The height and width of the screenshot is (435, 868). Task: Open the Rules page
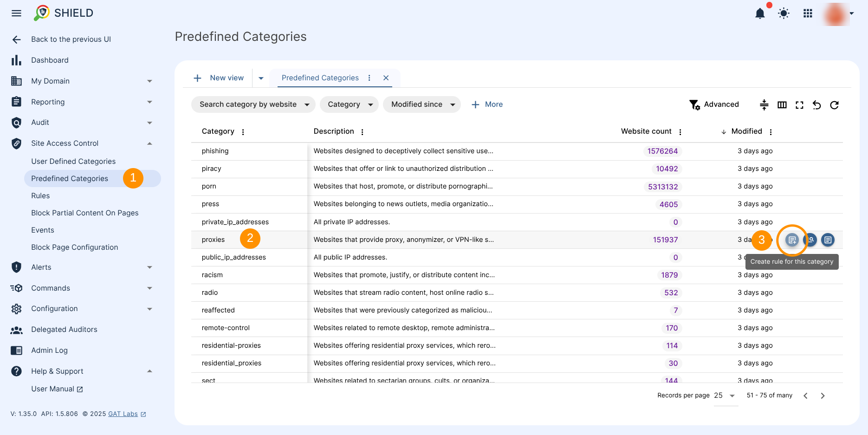click(40, 196)
